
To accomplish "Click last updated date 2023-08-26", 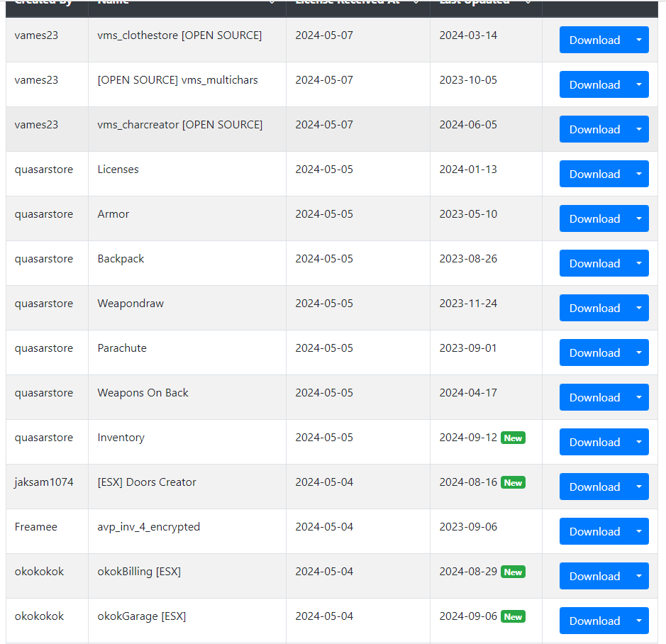I will point(468,258).
